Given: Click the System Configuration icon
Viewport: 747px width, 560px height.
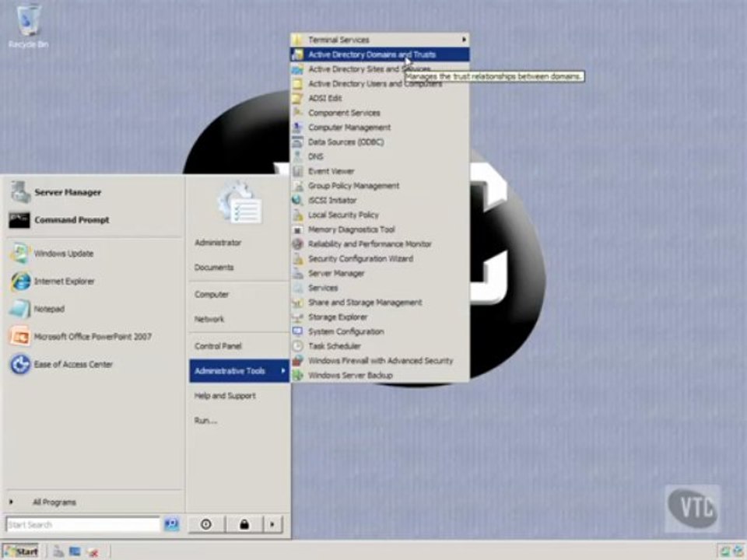Looking at the screenshot, I should [298, 331].
